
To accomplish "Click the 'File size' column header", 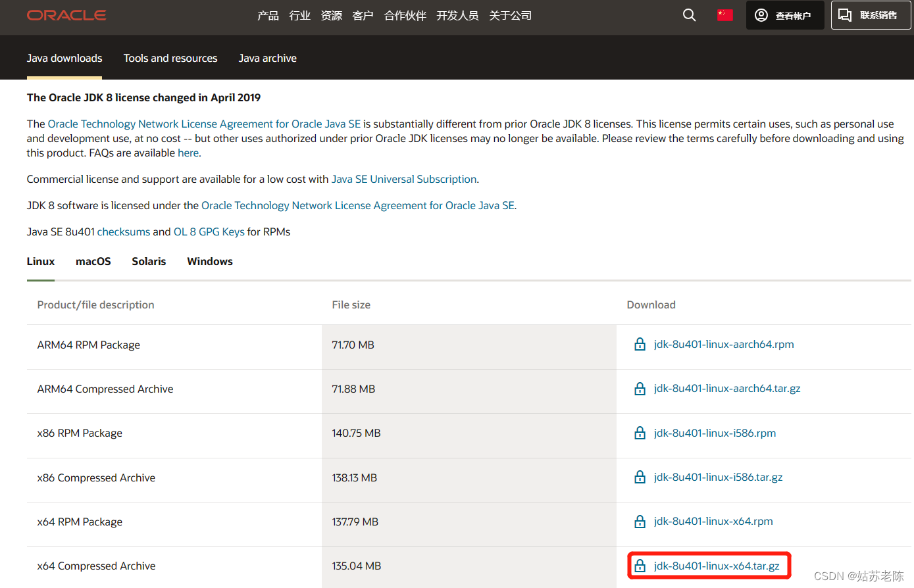I will point(351,305).
